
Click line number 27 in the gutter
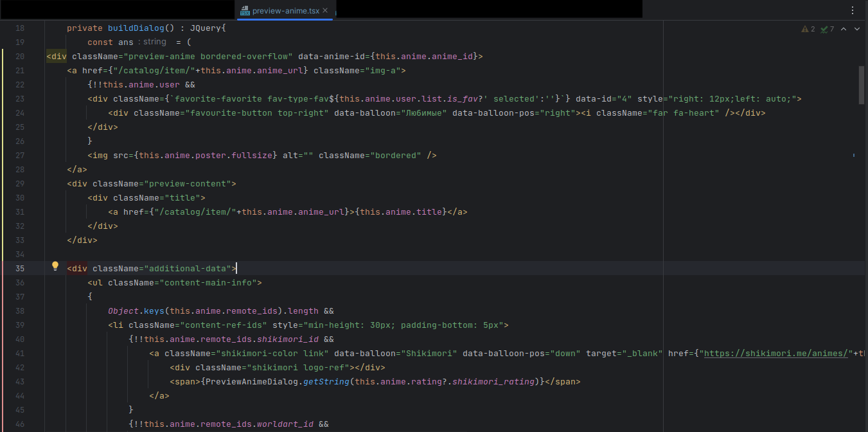pyautogui.click(x=19, y=156)
